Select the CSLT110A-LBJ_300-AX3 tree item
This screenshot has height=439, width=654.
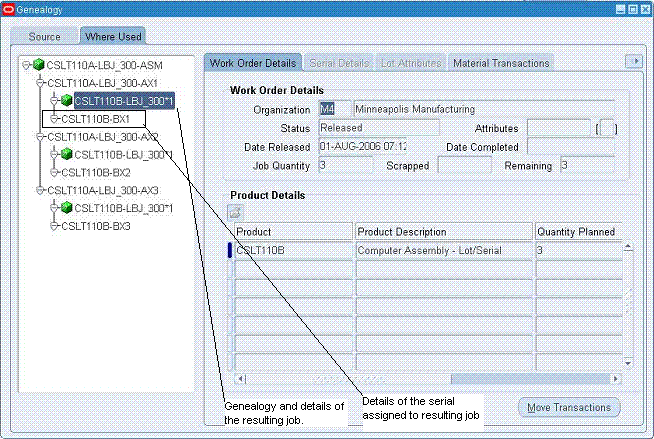(102, 191)
